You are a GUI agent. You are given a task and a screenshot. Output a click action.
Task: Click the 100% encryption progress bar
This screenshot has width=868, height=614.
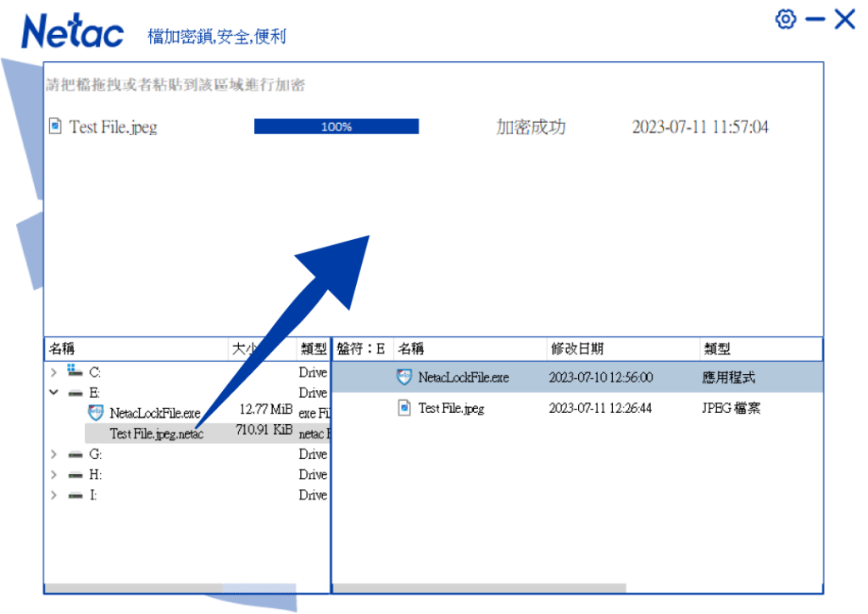click(x=337, y=126)
